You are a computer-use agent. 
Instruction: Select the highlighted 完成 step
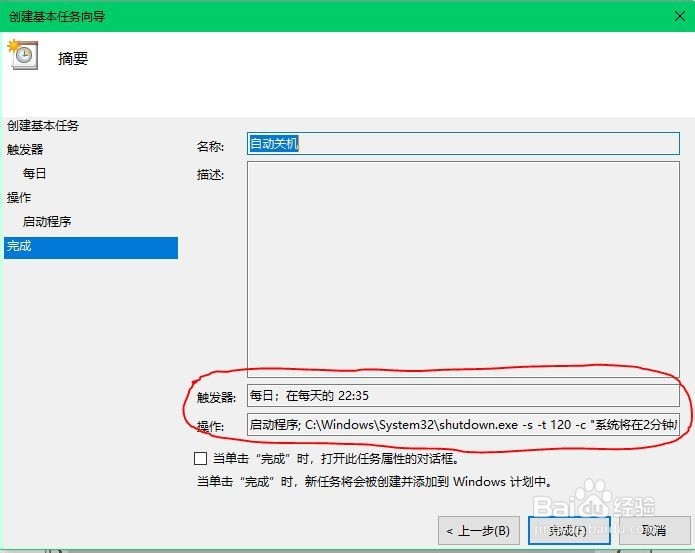pyautogui.click(x=91, y=247)
